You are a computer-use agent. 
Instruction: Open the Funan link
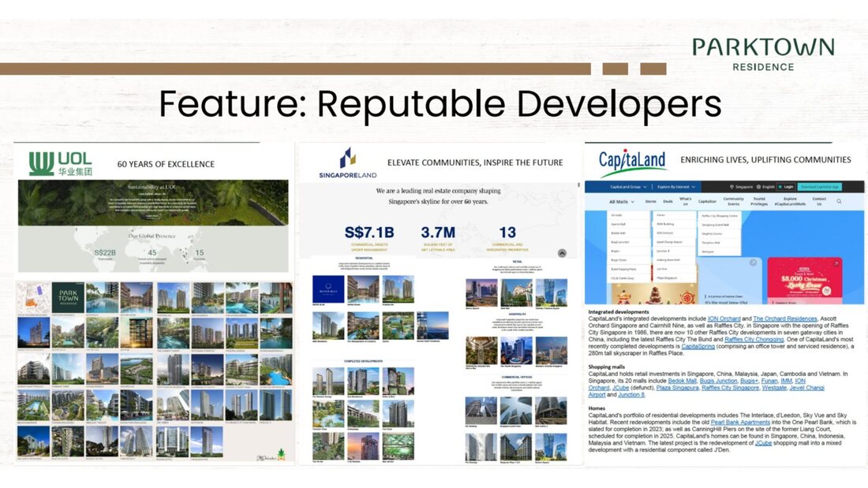[x=769, y=381]
